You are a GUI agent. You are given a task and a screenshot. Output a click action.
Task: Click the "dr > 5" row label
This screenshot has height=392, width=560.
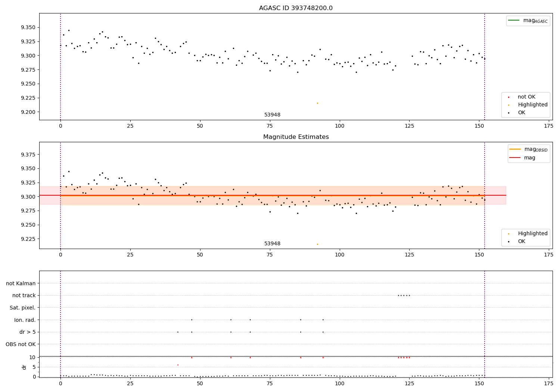pyautogui.click(x=28, y=332)
